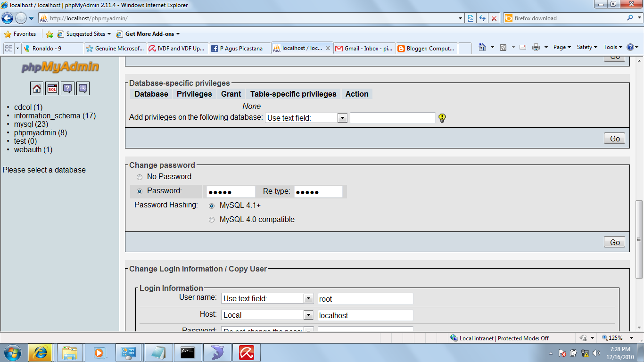Click the Host field containing localhost
The height and width of the screenshot is (362, 644).
tap(365, 315)
